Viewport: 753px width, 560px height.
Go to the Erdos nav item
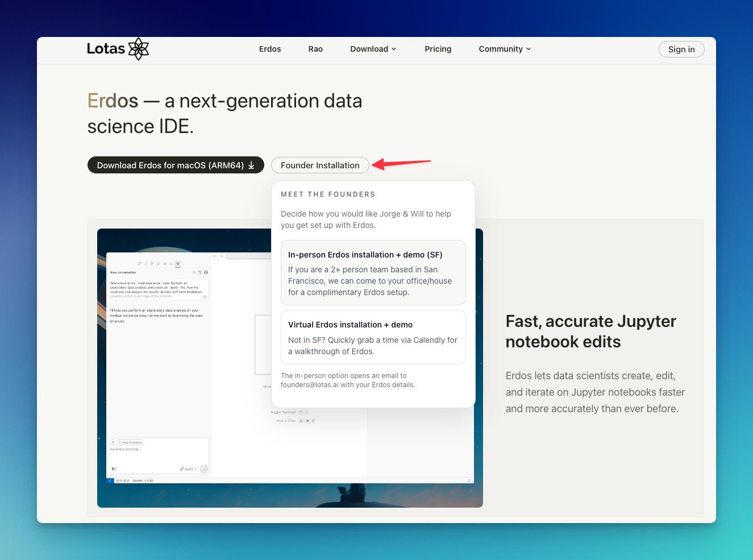click(270, 49)
